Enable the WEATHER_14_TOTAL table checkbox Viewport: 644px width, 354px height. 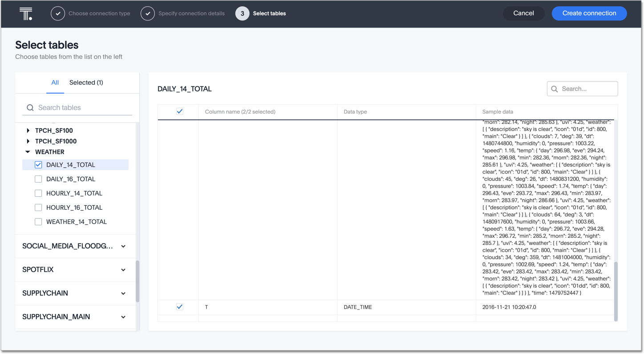(x=38, y=221)
